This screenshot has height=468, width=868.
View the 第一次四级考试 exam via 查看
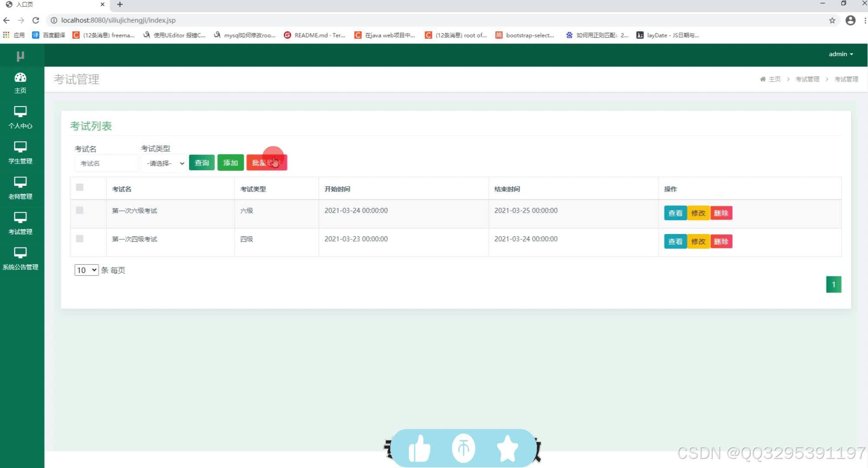(675, 241)
